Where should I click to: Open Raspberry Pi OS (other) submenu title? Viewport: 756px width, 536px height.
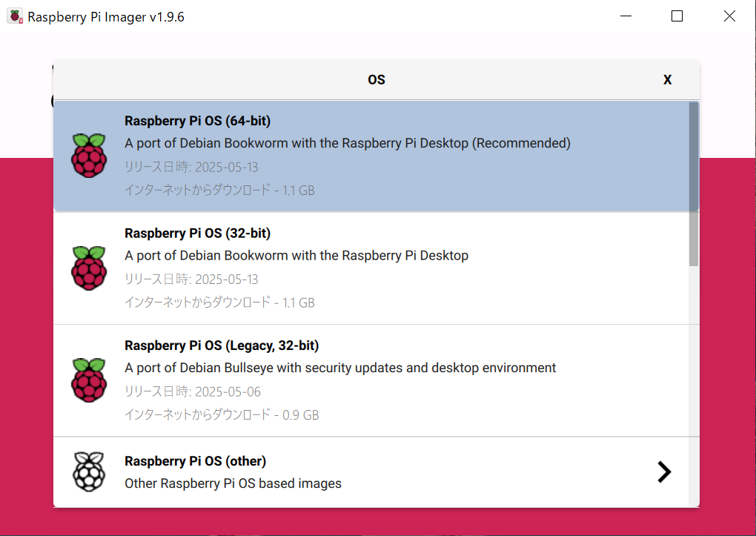[x=195, y=461]
